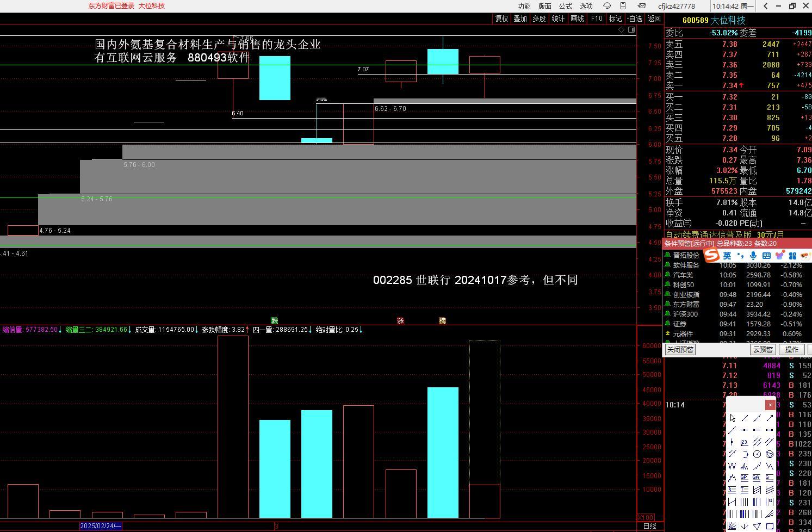Screen dimensions: 812x532
Task: Click the 画线 toolbar button
Action: 578,18
